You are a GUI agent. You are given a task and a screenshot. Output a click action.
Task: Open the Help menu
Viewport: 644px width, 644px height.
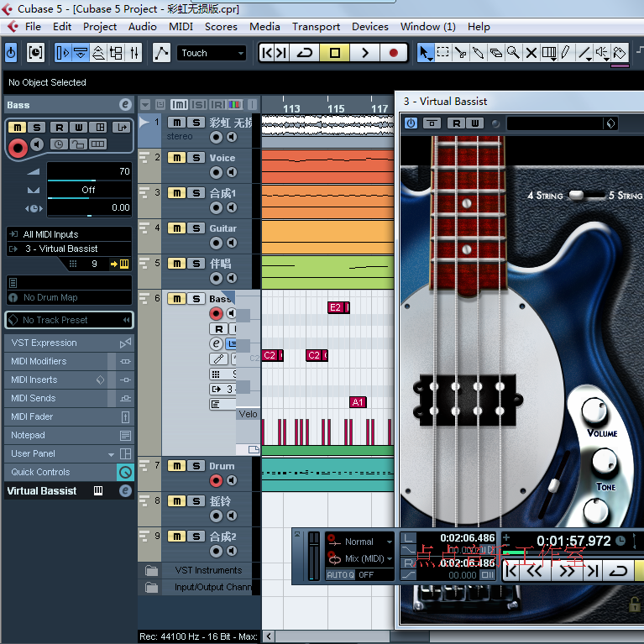point(479,27)
